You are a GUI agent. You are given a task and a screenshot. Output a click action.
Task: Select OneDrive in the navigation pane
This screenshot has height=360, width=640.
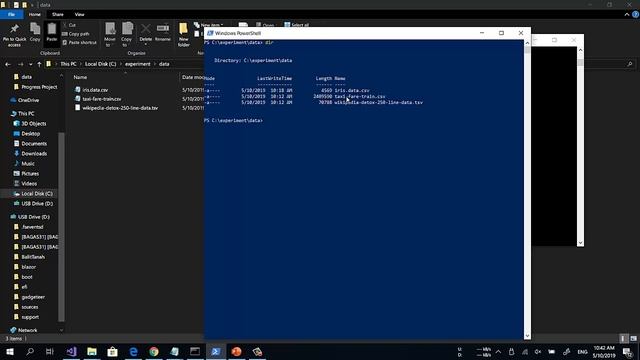(x=28, y=100)
